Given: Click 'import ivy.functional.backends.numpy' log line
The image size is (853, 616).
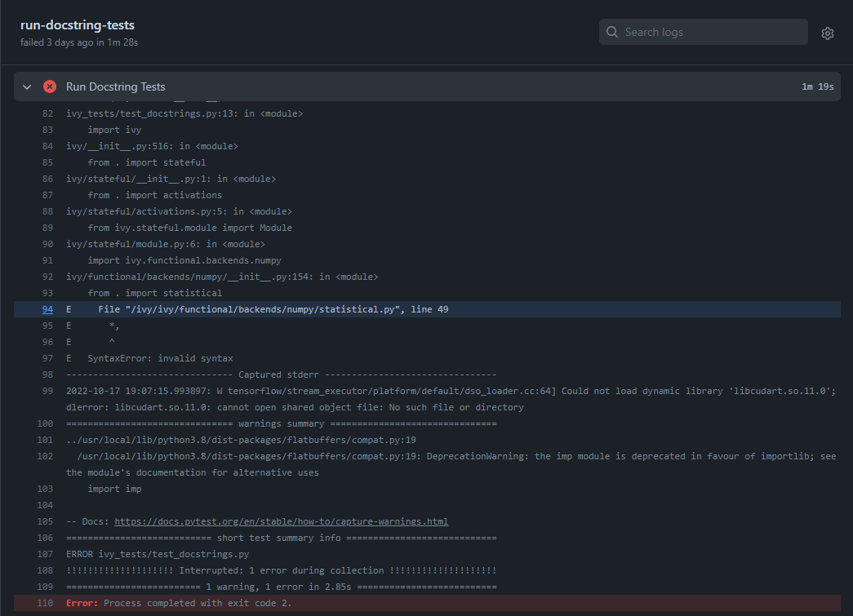Looking at the screenshot, I should (184, 260).
